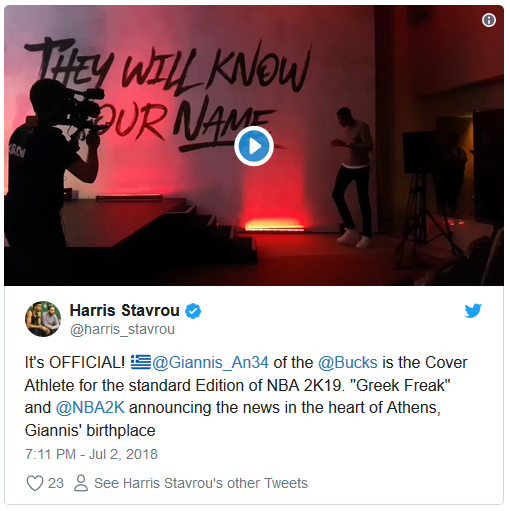
Task: Open Harris Stavrou's profile picture
Action: [43, 319]
